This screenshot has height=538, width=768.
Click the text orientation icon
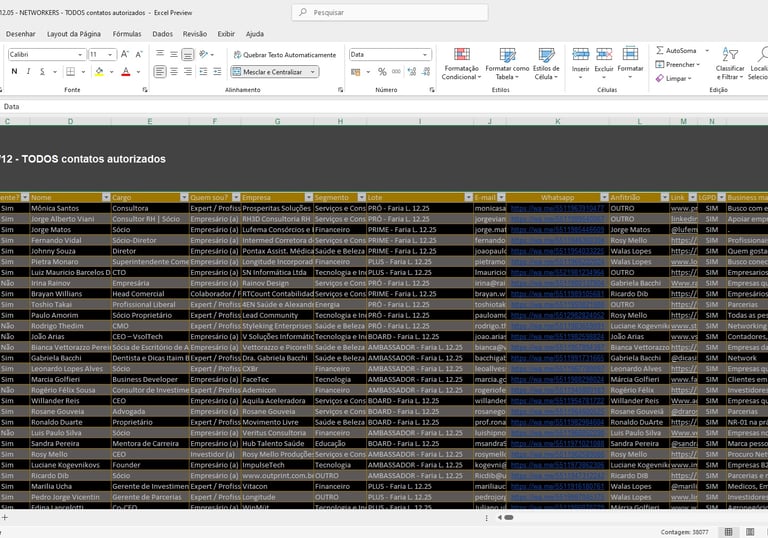pyautogui.click(x=204, y=54)
